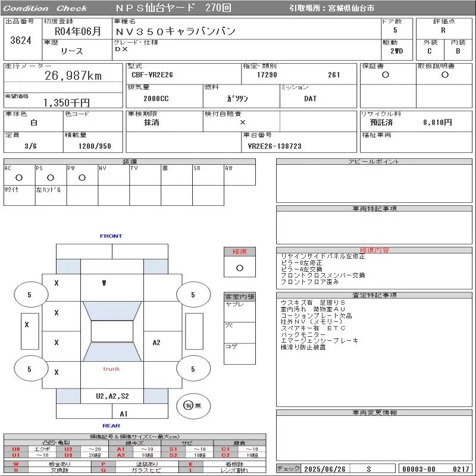Click the front-left tire circle marked 5

point(31,295)
